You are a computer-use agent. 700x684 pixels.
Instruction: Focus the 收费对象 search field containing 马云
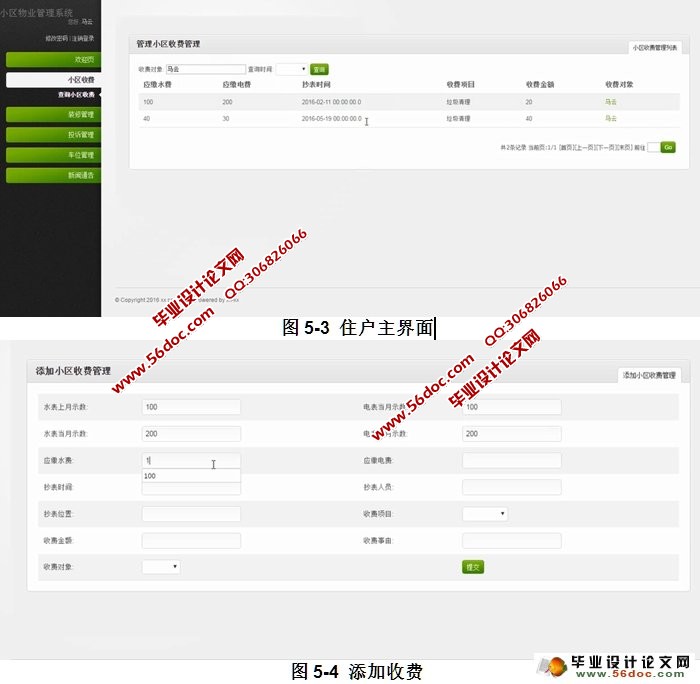[x=206, y=69]
